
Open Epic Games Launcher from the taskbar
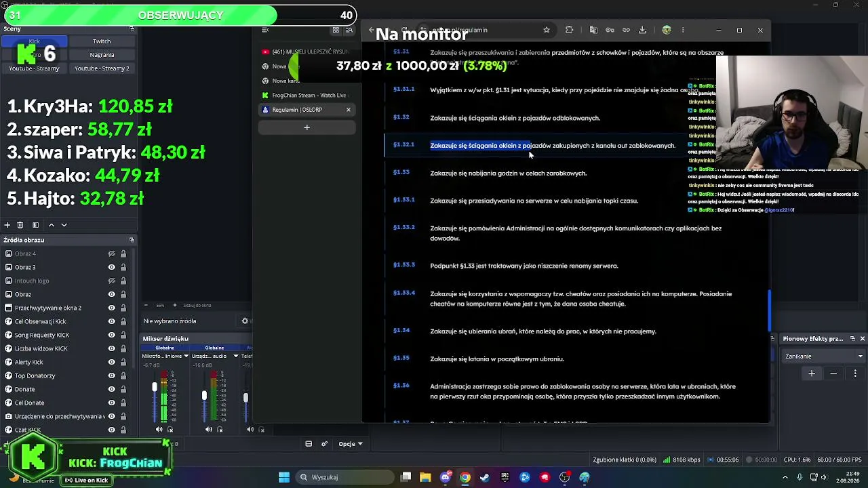click(505, 477)
